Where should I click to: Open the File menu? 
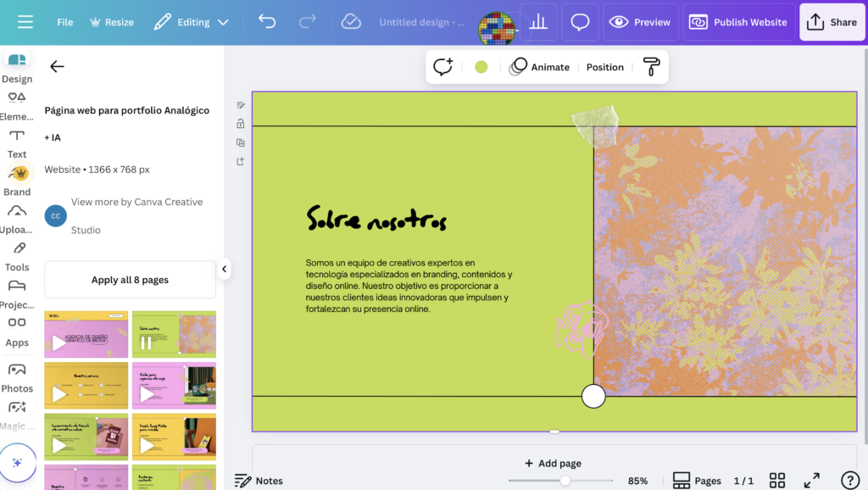[65, 22]
